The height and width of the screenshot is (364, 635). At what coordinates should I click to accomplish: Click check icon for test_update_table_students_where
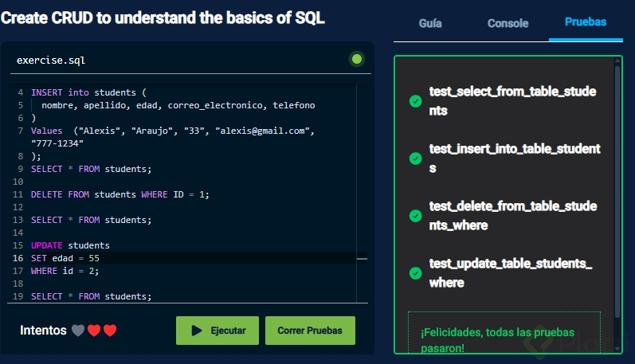point(415,273)
